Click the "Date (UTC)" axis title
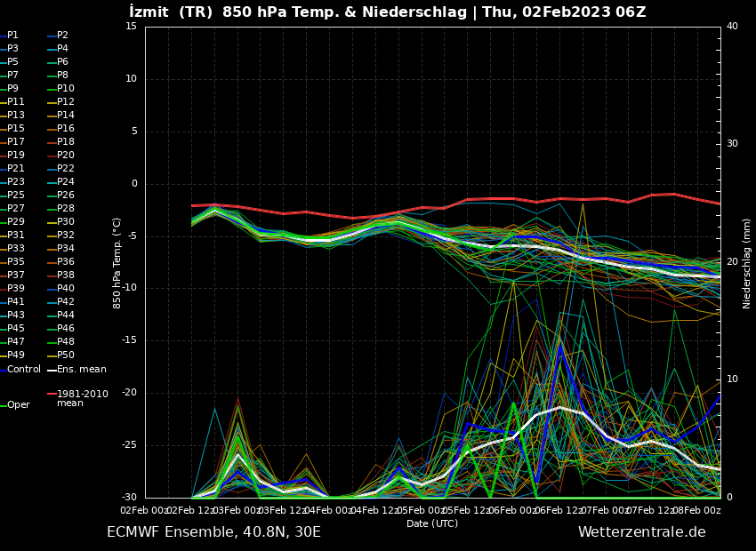Screen dimensions: 756x551 click(x=432, y=523)
